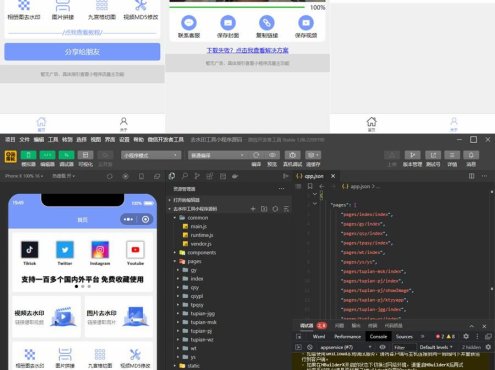
Task: Click the devtools settings gear icon
Action: point(466,336)
